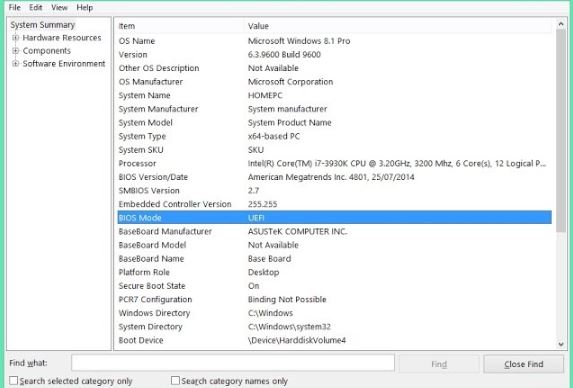Select the System Manufacturer row
Image resolution: width=573 pixels, height=388 pixels.
[x=334, y=109]
